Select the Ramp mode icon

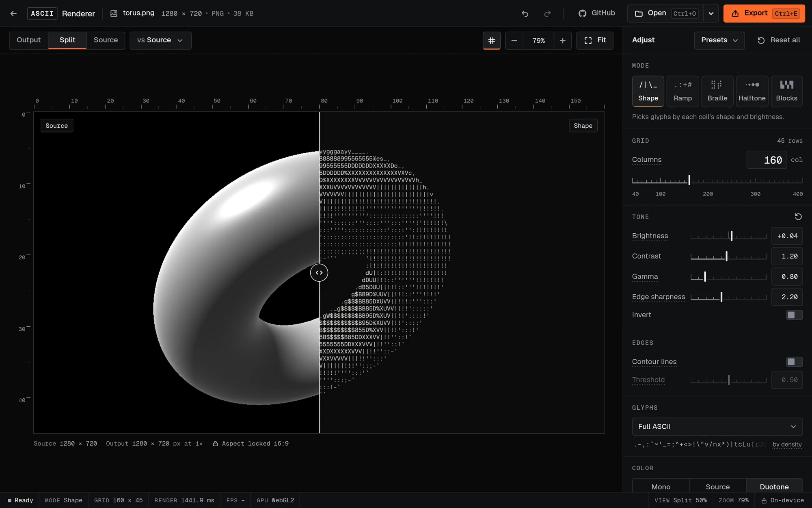682,91
